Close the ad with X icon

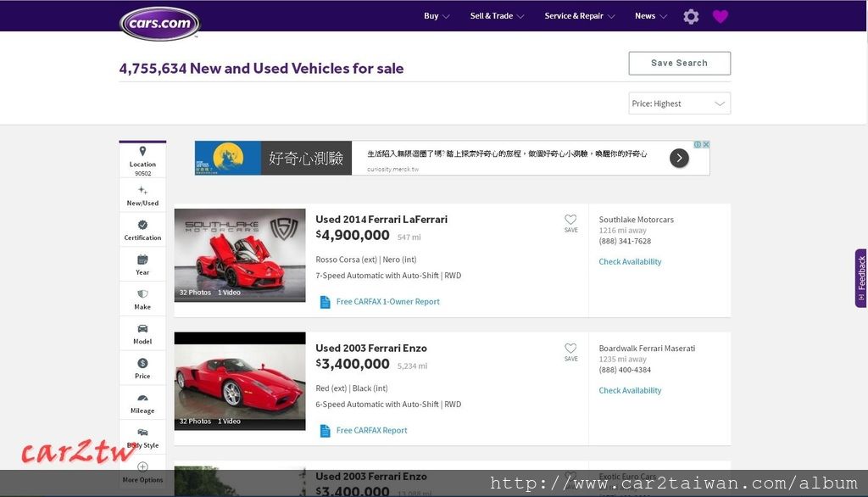point(706,145)
